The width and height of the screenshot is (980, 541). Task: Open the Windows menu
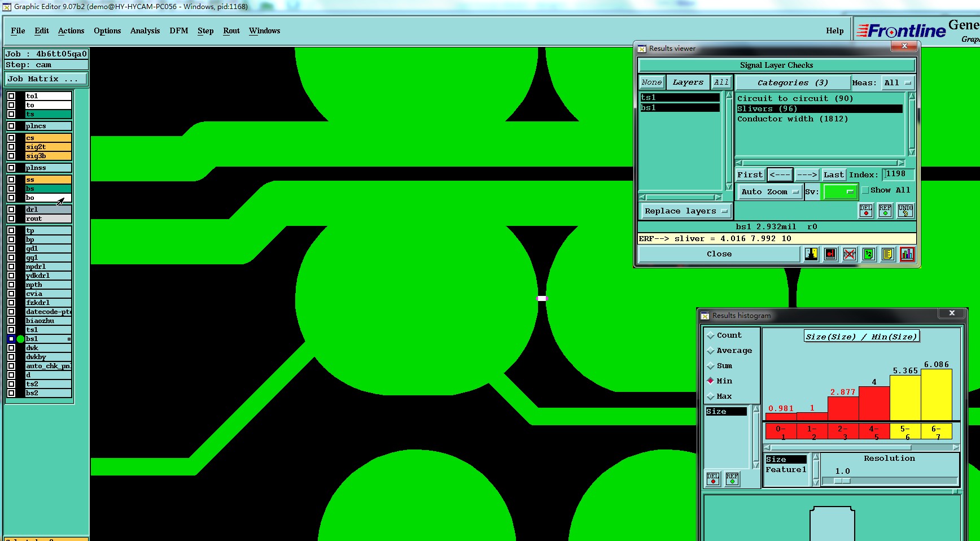pos(265,30)
